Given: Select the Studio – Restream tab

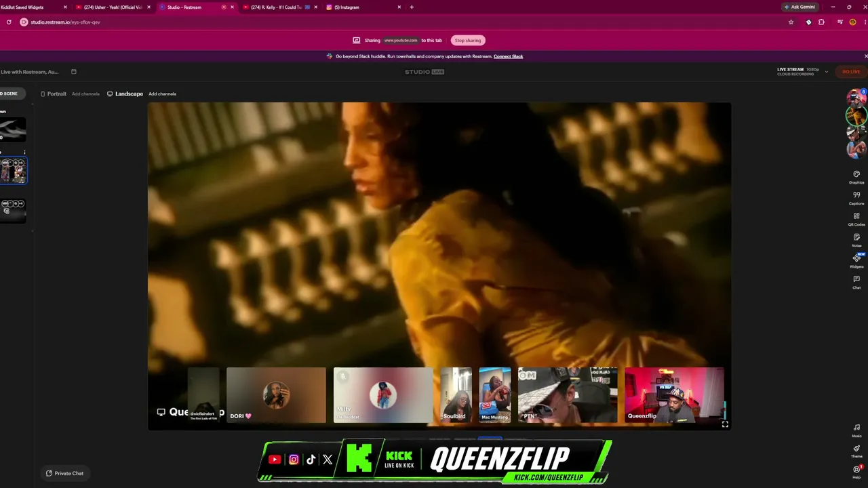Looking at the screenshot, I should click(197, 7).
